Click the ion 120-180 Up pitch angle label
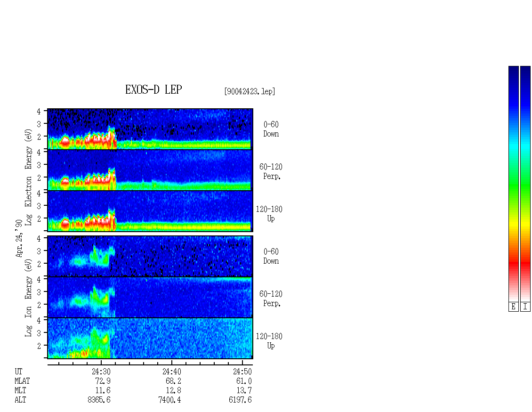532x412 pixels. 269,341
